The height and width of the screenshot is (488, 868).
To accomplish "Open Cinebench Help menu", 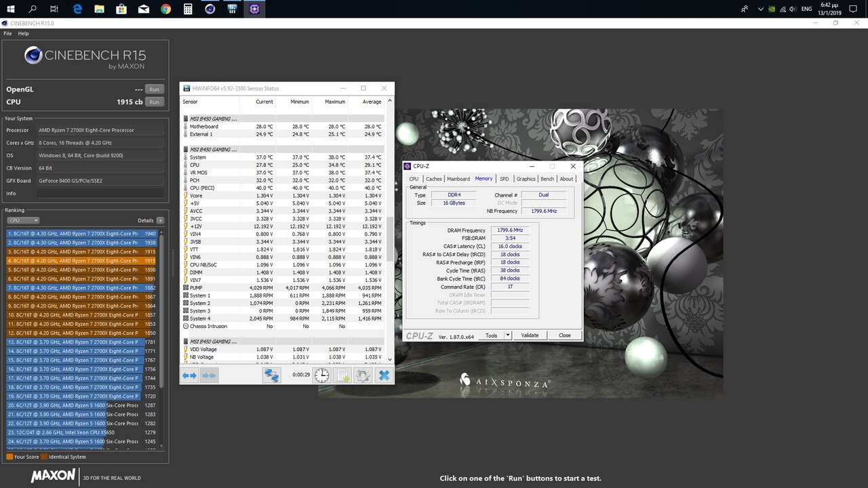I will click(x=24, y=33).
